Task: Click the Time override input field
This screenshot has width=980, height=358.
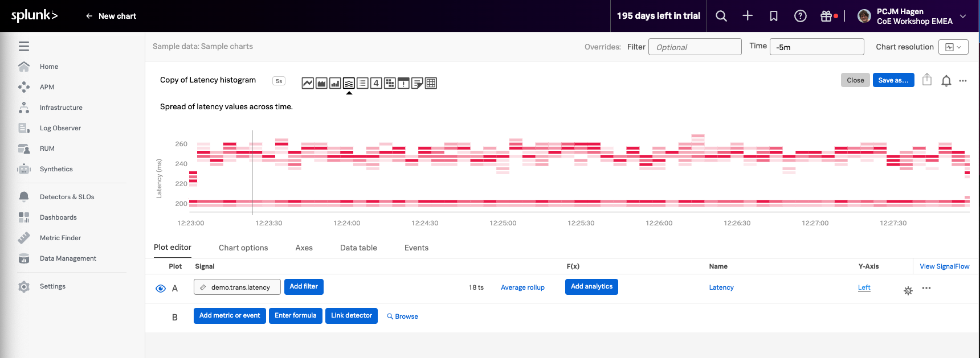Action: 817,47
